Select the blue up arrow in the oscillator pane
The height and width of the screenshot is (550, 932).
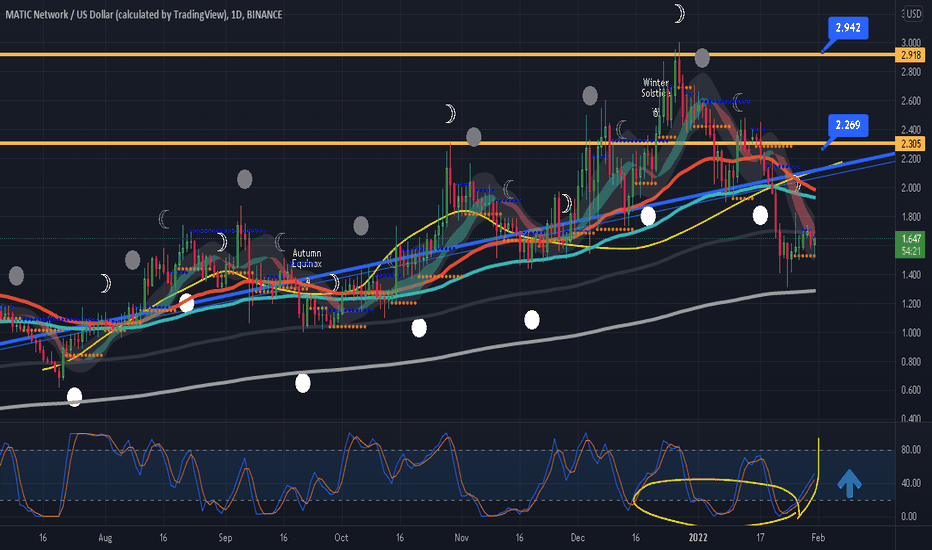click(x=849, y=483)
